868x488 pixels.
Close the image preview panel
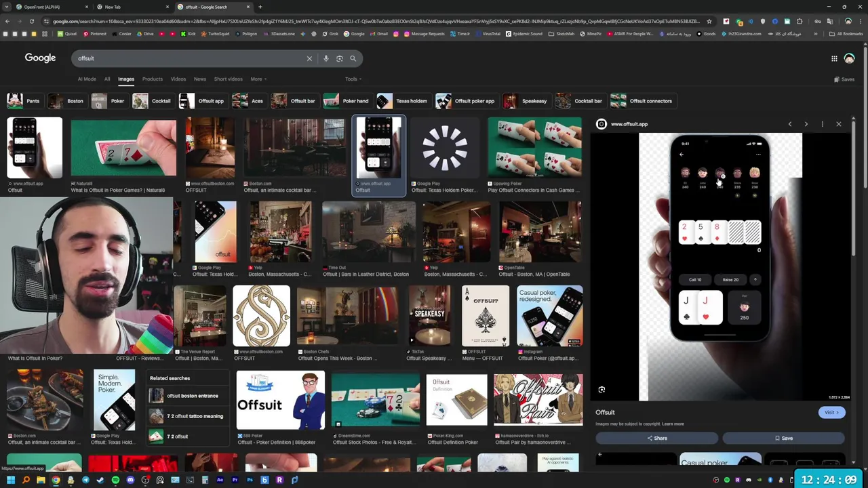(839, 124)
